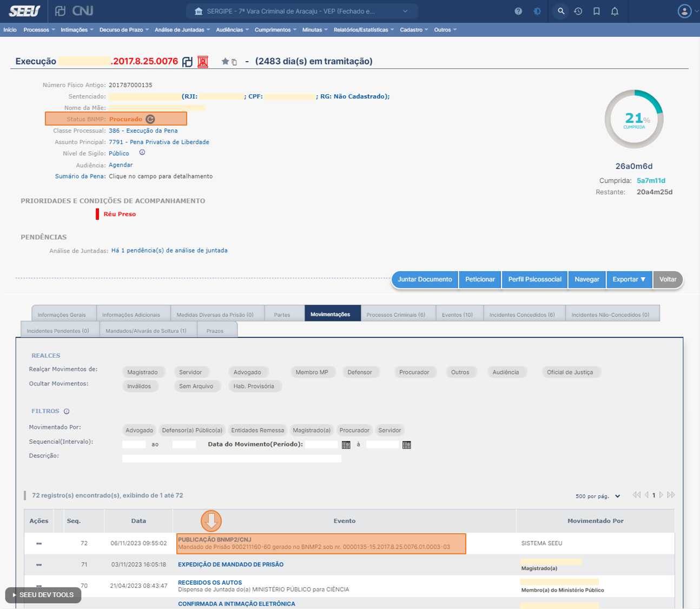The width and height of the screenshot is (700, 609).
Task: Open the court unit selector dropdown
Action: [301, 11]
